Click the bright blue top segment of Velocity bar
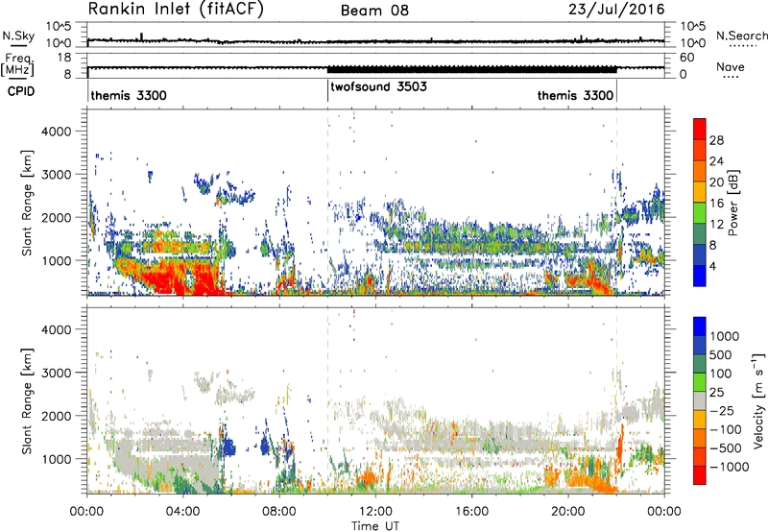The height and width of the screenshot is (532, 768). pos(700,326)
